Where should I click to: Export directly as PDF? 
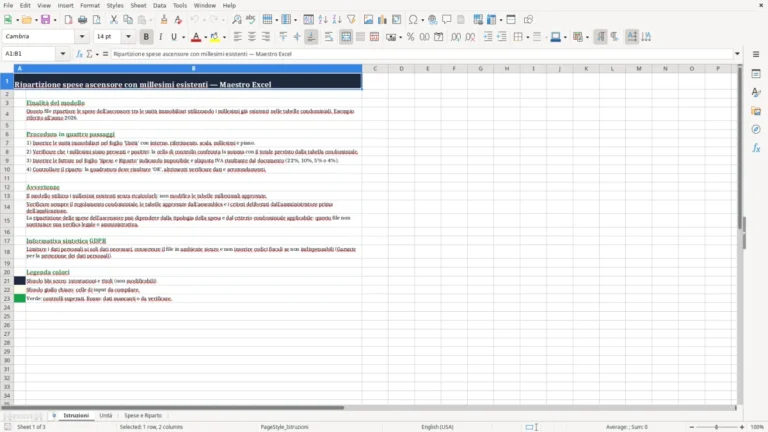(68, 20)
